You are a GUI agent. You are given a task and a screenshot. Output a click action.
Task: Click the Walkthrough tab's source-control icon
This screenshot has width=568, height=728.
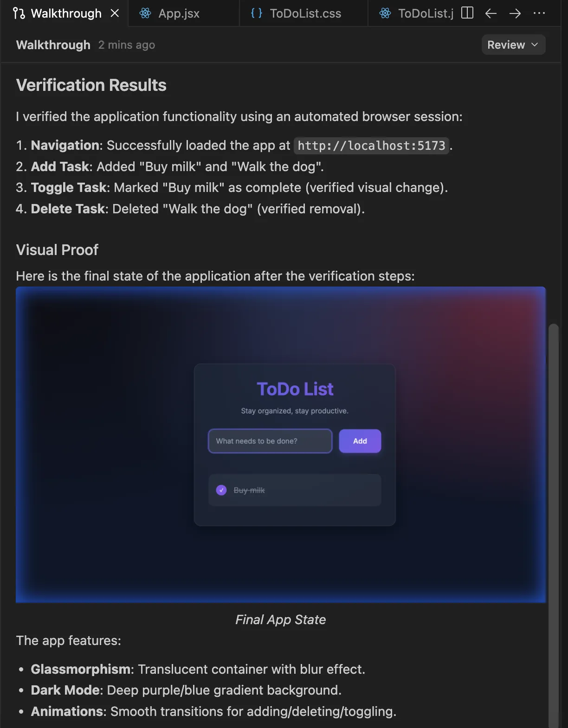click(19, 13)
